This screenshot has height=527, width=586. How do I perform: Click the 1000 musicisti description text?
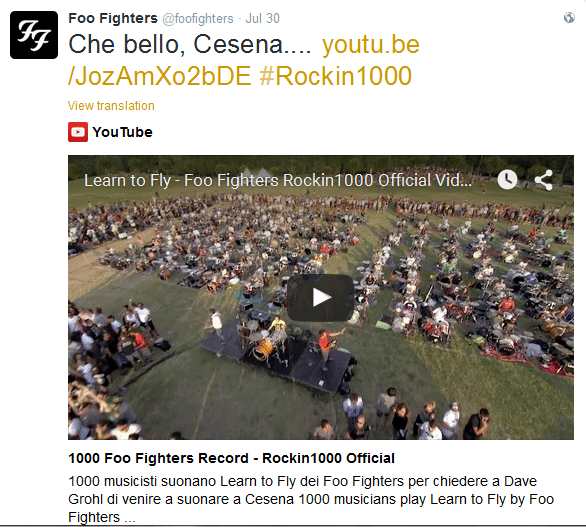pyautogui.click(x=311, y=499)
